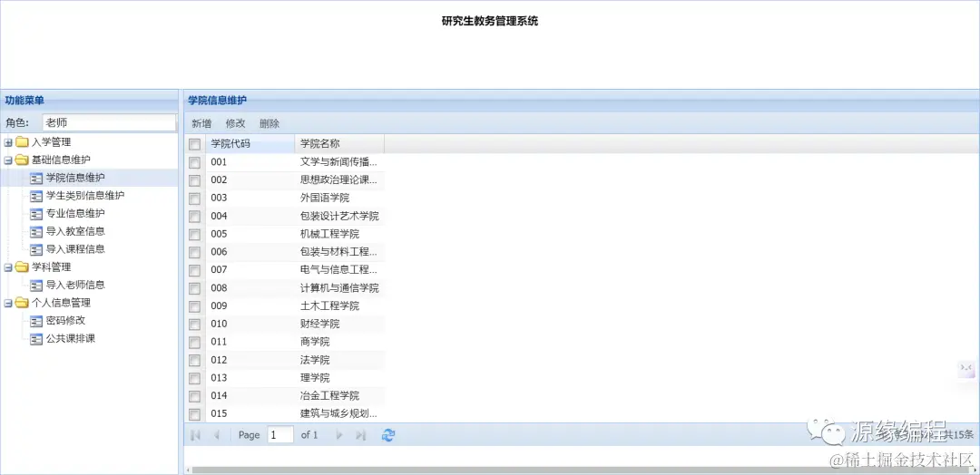This screenshot has height=475, width=980.
Task: Click the 修改 toolbar button
Action: pos(236,123)
